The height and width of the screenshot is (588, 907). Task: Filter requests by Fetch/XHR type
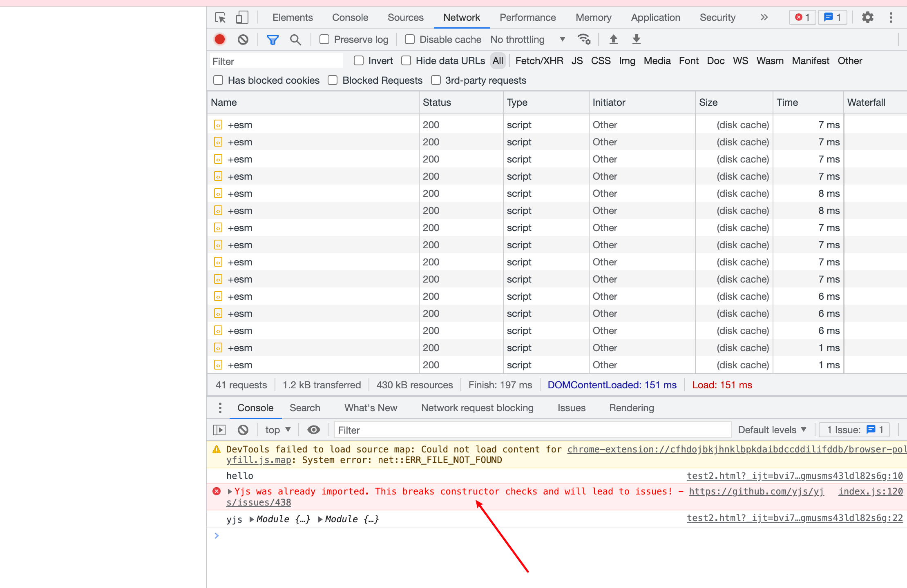pyautogui.click(x=539, y=61)
